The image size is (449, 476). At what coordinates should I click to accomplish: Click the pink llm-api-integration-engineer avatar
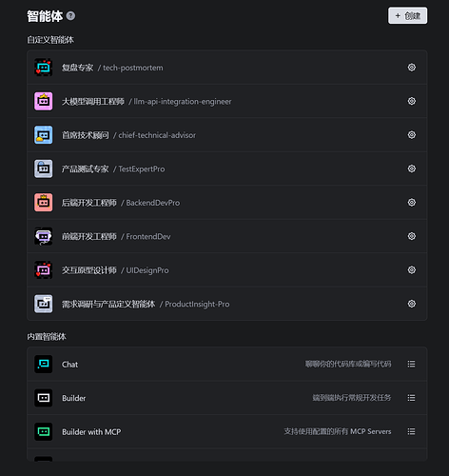(x=44, y=101)
